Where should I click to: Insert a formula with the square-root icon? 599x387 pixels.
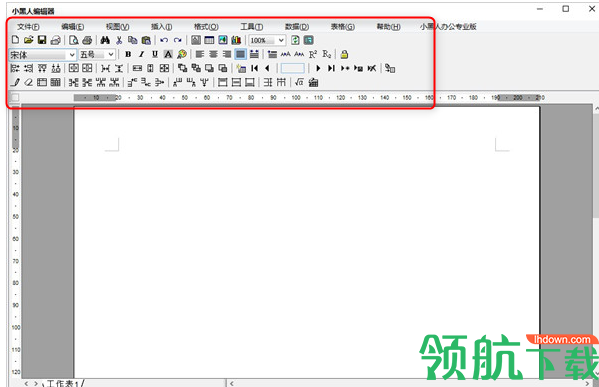(300, 82)
